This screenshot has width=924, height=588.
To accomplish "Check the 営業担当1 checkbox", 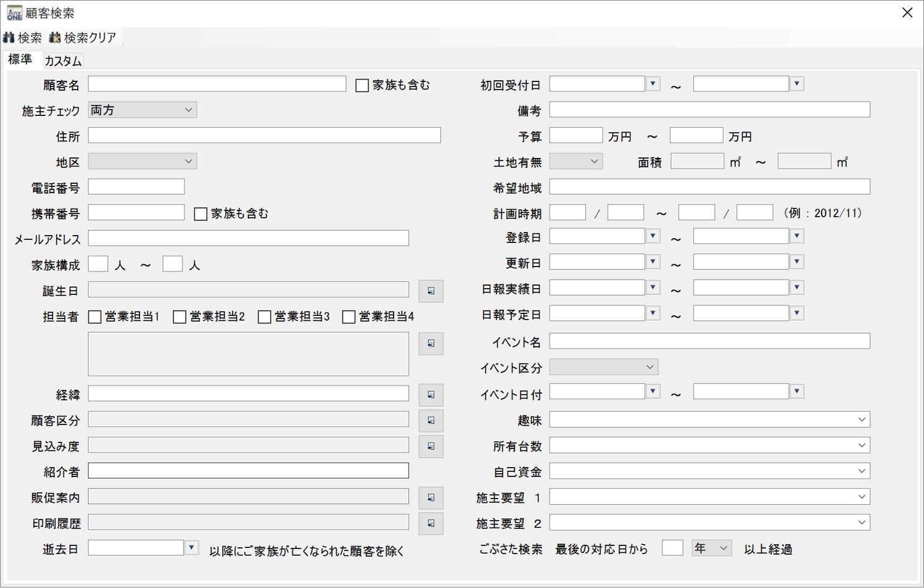I will pos(95,317).
